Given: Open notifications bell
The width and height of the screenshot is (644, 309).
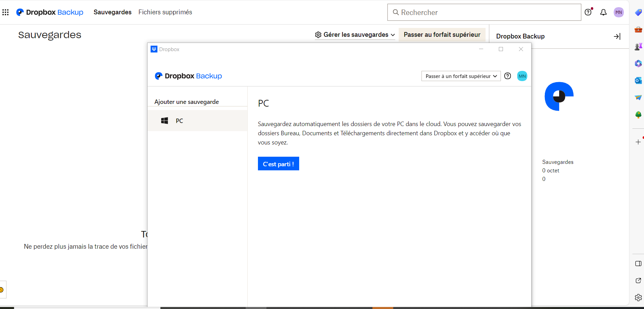Looking at the screenshot, I should coord(603,12).
